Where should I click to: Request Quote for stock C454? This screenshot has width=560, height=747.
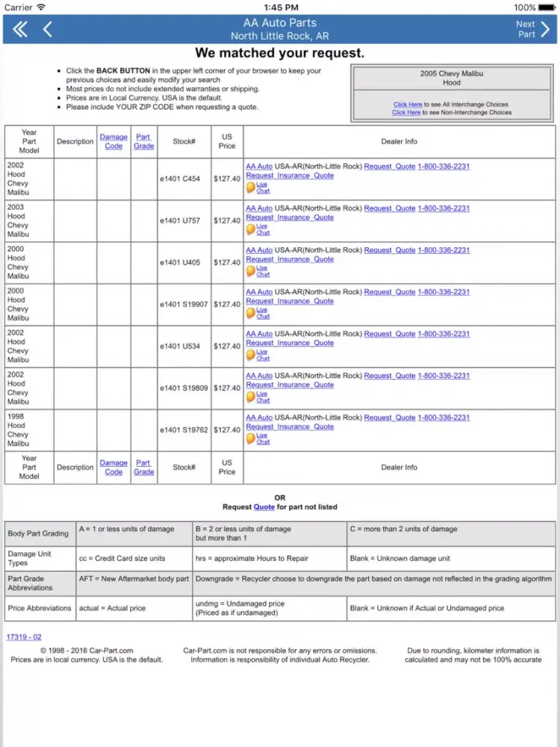point(390,167)
